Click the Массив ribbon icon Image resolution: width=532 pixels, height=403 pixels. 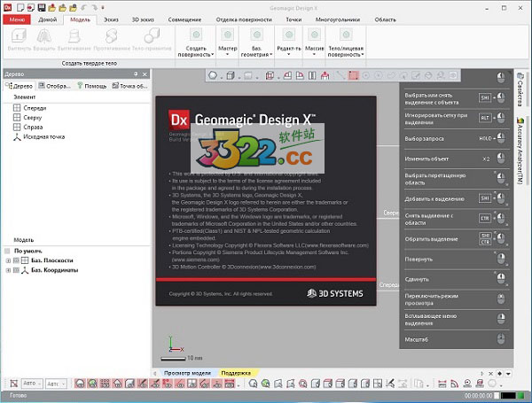click(x=314, y=34)
